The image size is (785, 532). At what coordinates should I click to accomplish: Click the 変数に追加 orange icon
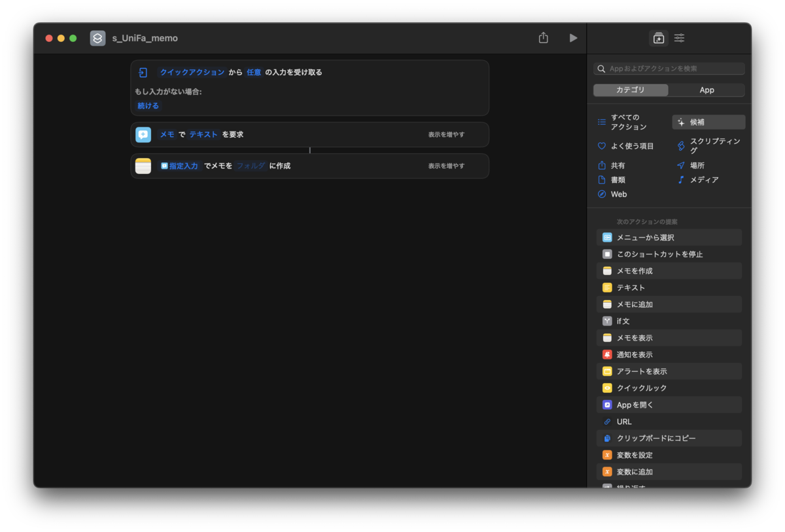[607, 472]
